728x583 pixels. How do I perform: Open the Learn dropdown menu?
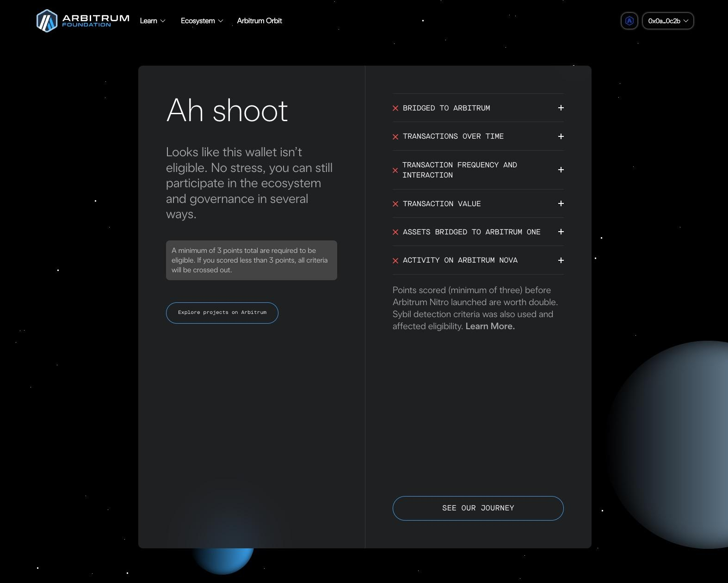click(x=153, y=21)
